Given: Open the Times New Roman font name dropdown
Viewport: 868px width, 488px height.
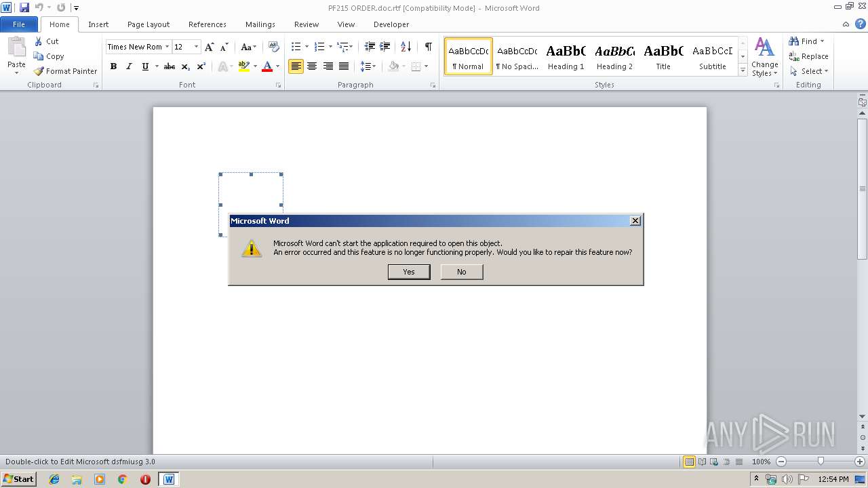Looking at the screenshot, I should [167, 47].
